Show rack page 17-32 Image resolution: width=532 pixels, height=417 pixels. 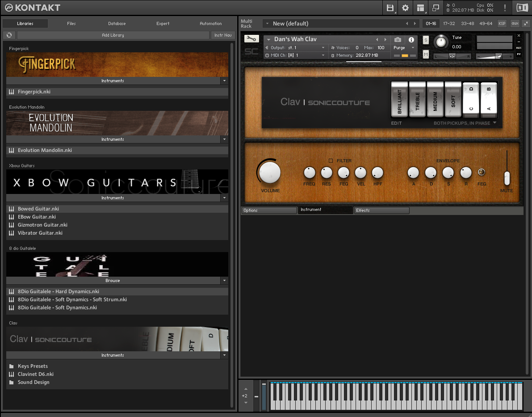point(449,23)
